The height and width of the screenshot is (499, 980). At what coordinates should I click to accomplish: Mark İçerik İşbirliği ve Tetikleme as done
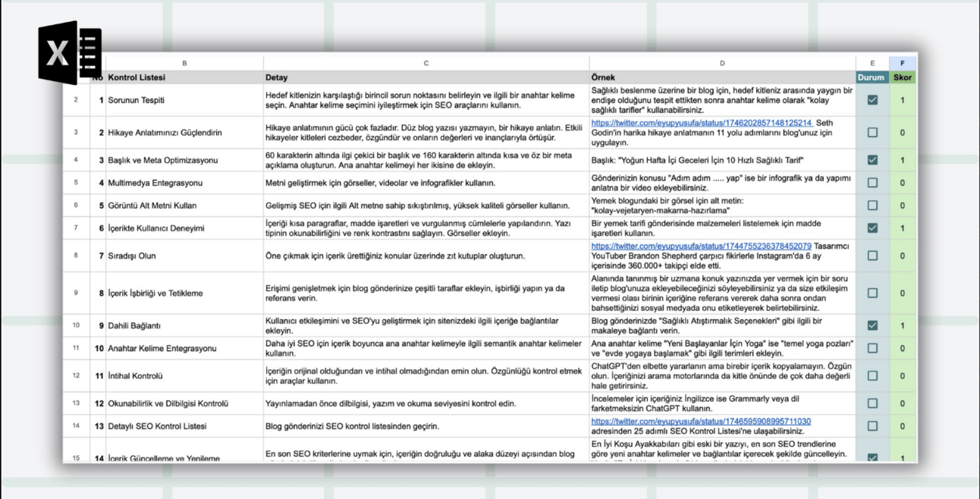tap(872, 293)
